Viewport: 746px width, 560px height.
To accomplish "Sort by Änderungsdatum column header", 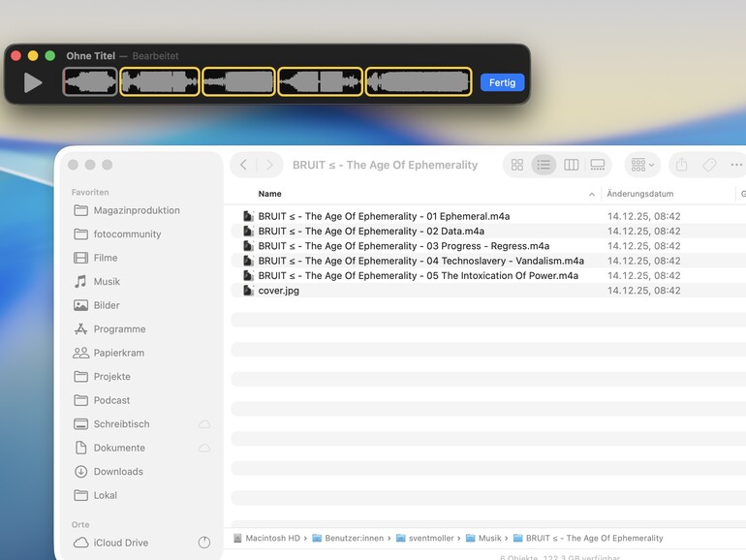I will click(x=639, y=194).
